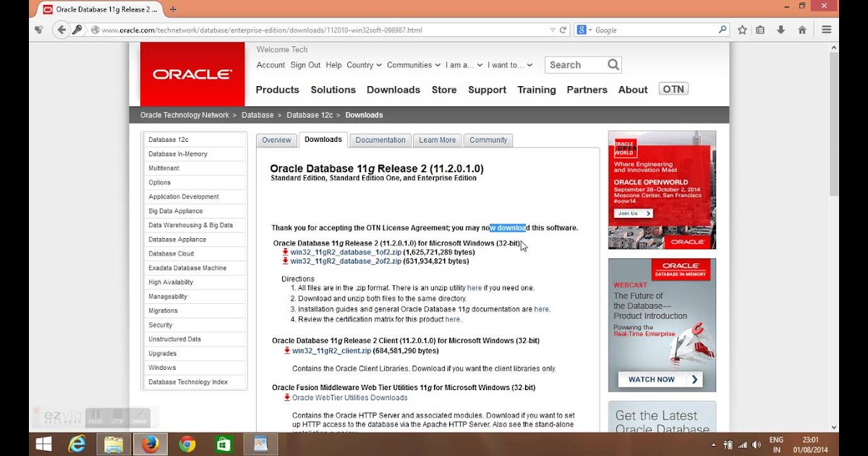868x456 pixels.
Task: Download win32_11gR2_database_2of2.zip
Action: click(346, 261)
